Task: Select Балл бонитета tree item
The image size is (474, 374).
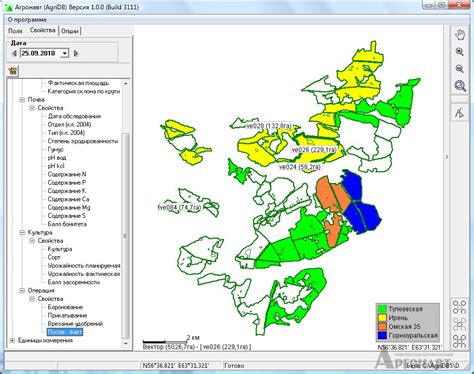Action: point(67,224)
